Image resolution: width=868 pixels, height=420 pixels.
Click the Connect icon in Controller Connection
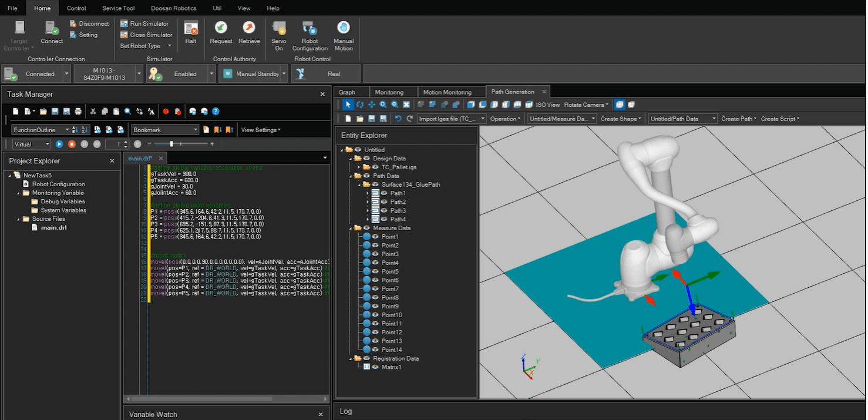(x=52, y=28)
